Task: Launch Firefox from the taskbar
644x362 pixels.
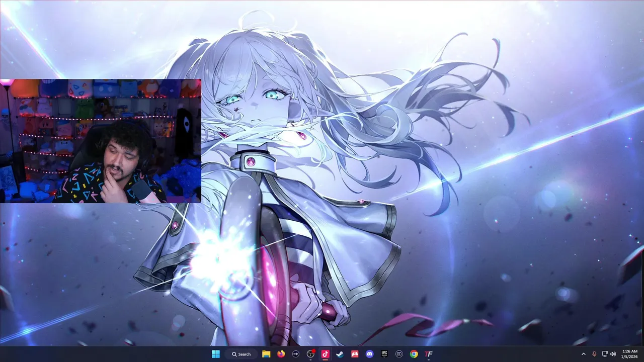Action: coord(281,354)
